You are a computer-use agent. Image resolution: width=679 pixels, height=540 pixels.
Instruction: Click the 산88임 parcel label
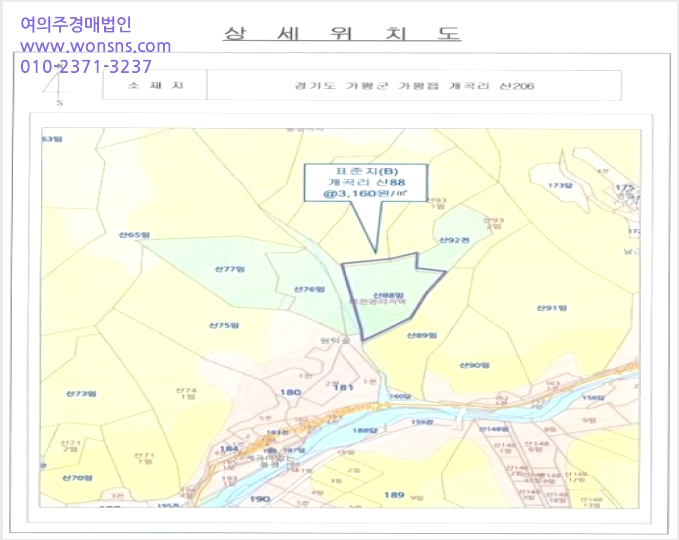[388, 295]
